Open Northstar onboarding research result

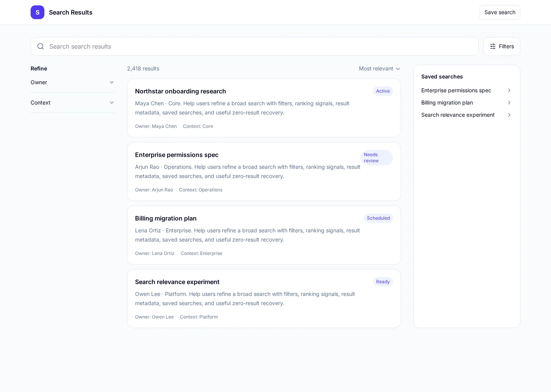181,91
